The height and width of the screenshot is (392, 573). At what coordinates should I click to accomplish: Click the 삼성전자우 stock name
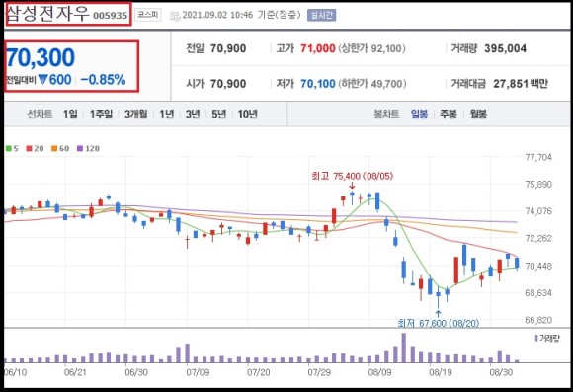pos(47,13)
